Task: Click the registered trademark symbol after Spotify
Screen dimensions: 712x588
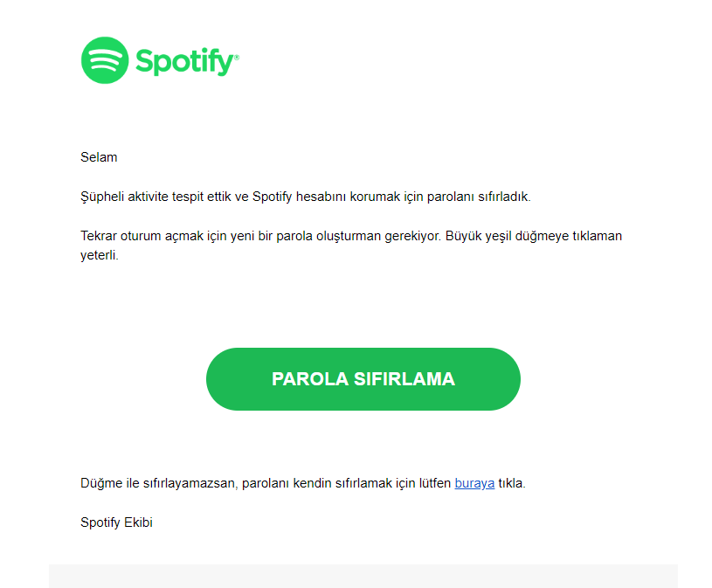Action: click(236, 57)
